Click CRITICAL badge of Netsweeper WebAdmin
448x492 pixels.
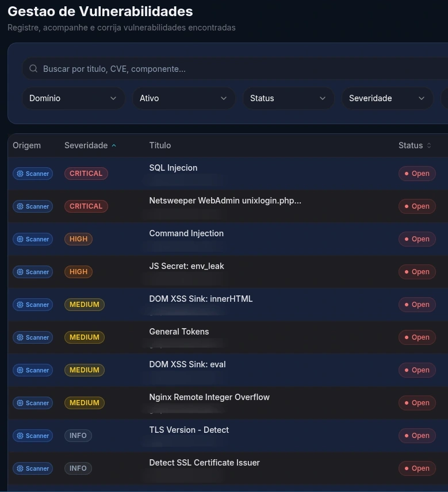86,206
